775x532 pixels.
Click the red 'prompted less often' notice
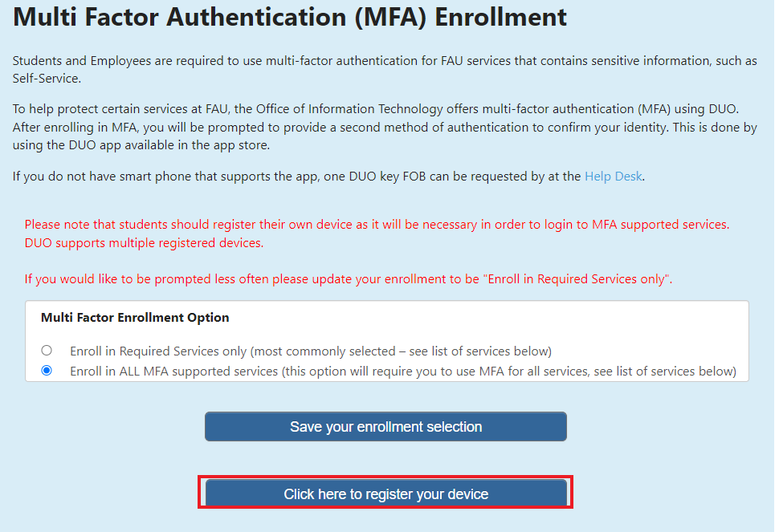pos(348,279)
